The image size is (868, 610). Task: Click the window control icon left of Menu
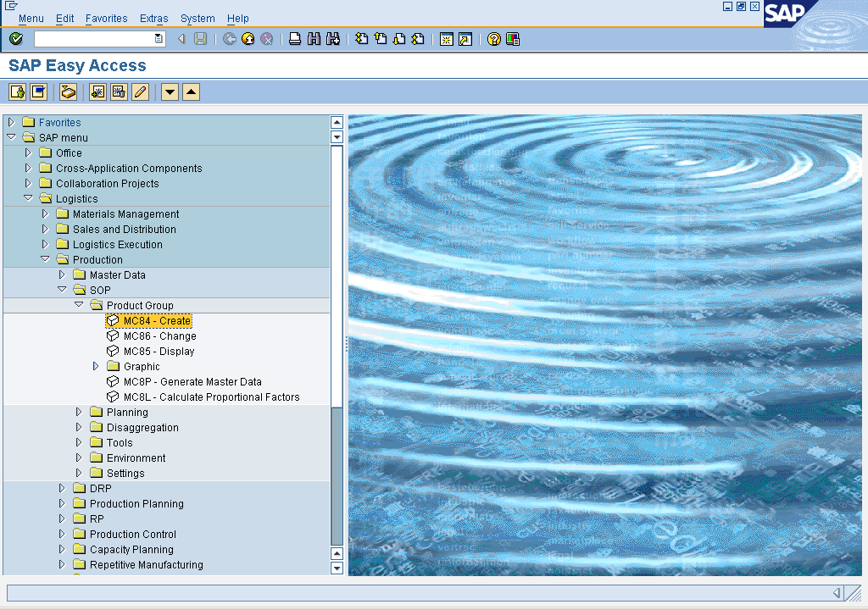[x=10, y=6]
